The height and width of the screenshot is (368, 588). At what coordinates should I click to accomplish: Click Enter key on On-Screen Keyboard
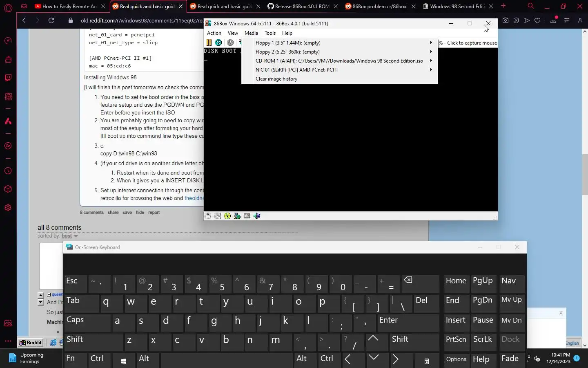point(408,323)
